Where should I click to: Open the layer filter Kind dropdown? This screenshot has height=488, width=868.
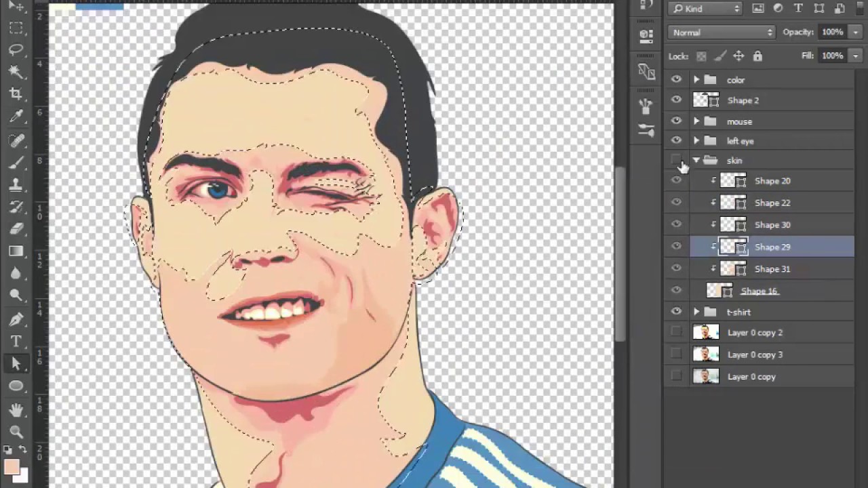(705, 8)
